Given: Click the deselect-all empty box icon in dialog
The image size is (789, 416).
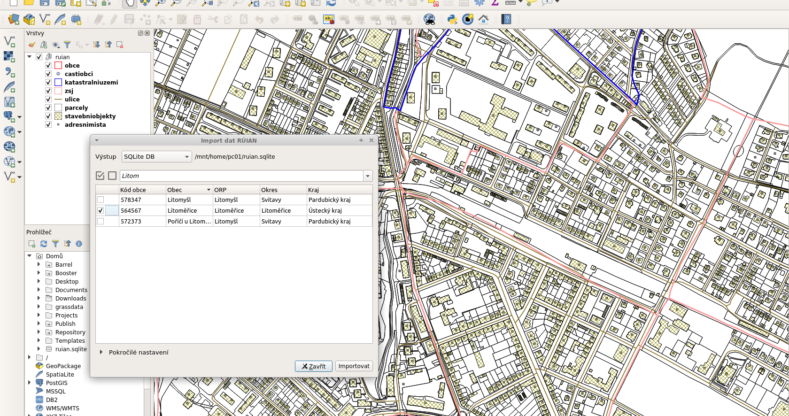Looking at the screenshot, I should click(112, 176).
